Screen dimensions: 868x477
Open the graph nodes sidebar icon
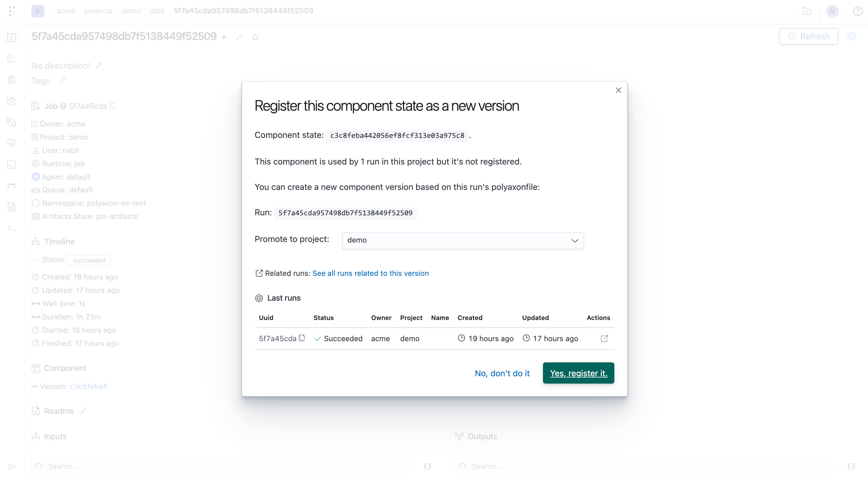12,186
